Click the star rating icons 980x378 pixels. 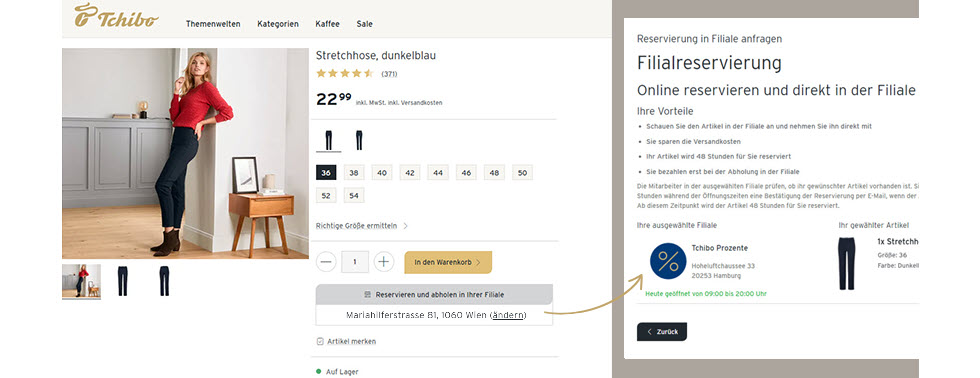pos(344,74)
